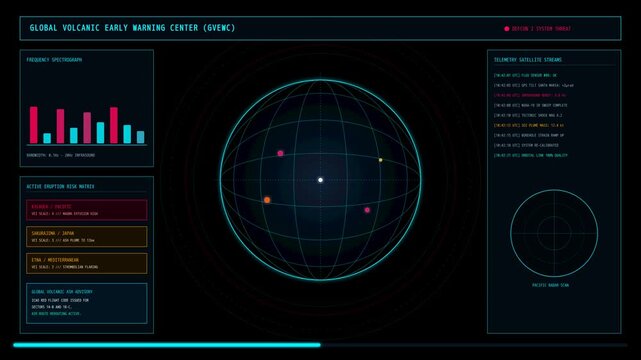The image size is (641, 360).
Task: Click the lower-right pink hotspot marker on the globe
Action: pos(367,210)
